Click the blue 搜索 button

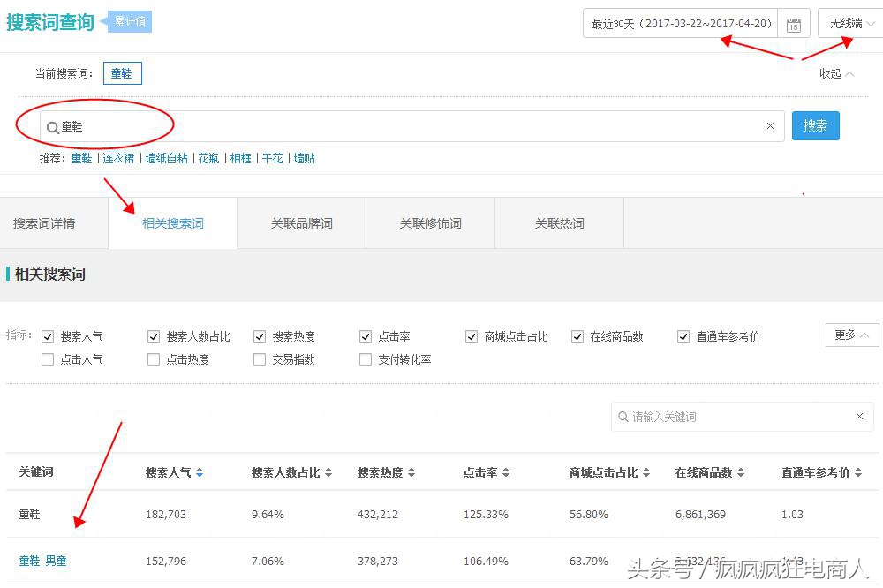(815, 125)
